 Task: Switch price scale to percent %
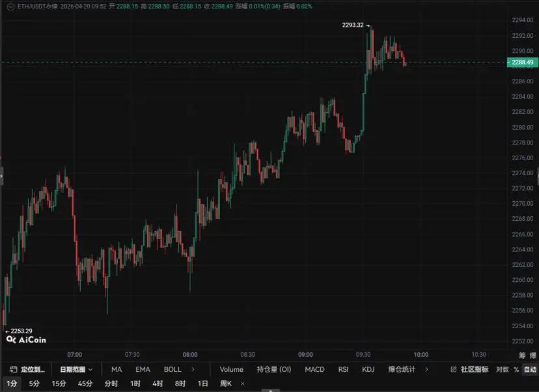(516, 369)
